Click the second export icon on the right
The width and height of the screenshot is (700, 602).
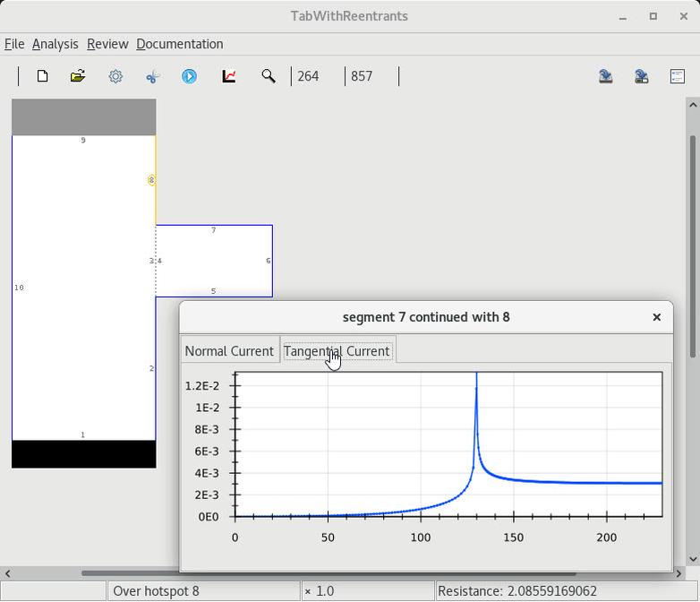pos(641,76)
